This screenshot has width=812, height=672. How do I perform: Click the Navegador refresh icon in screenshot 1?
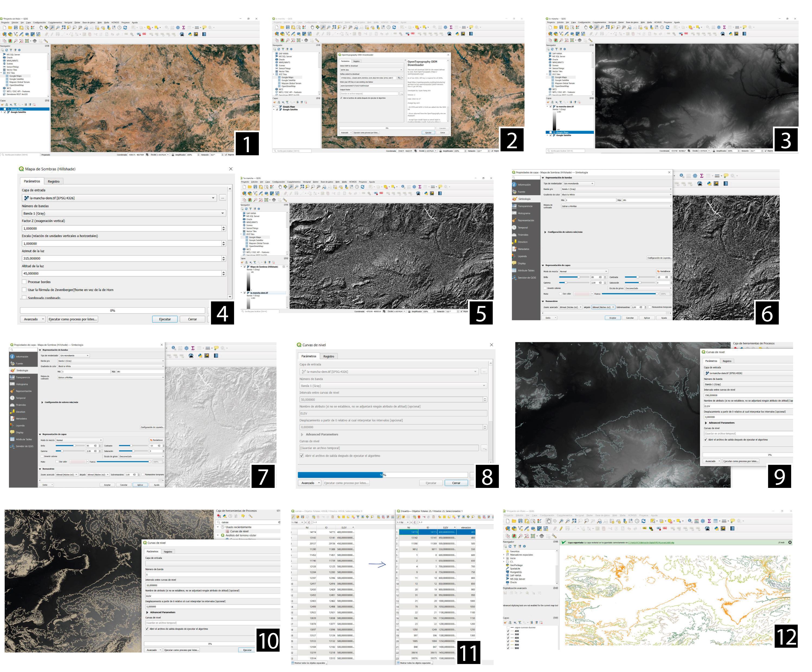6,50
